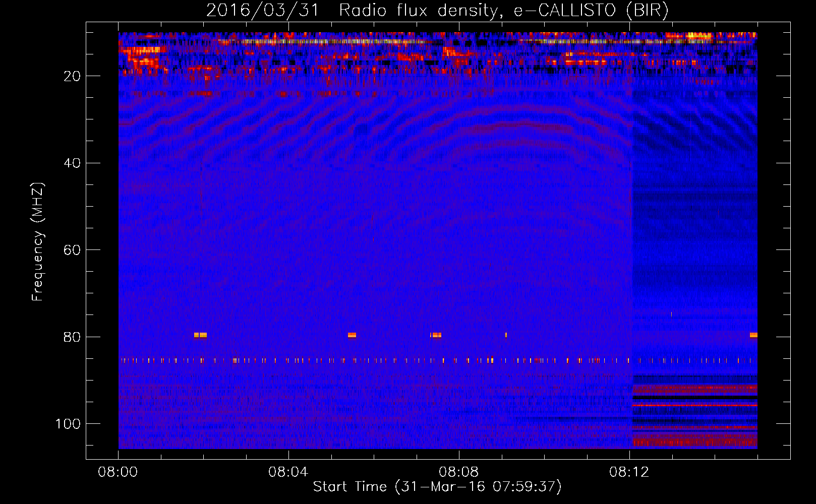Click the '60' frequency tick label
Screen dimensions: 816x504
pos(72,250)
